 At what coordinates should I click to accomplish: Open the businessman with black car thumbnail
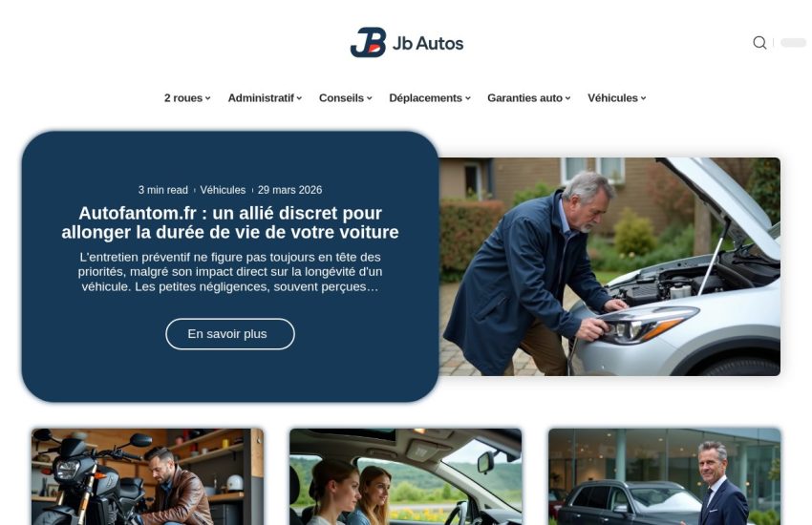point(665,476)
